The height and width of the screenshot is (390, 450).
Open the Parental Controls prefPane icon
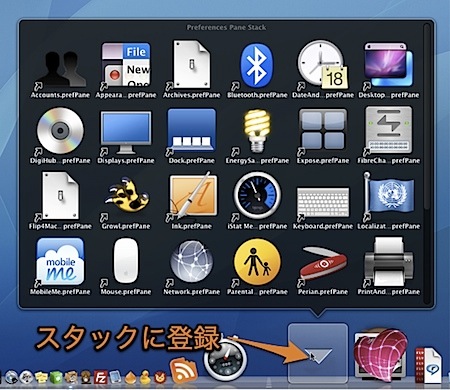257,262
